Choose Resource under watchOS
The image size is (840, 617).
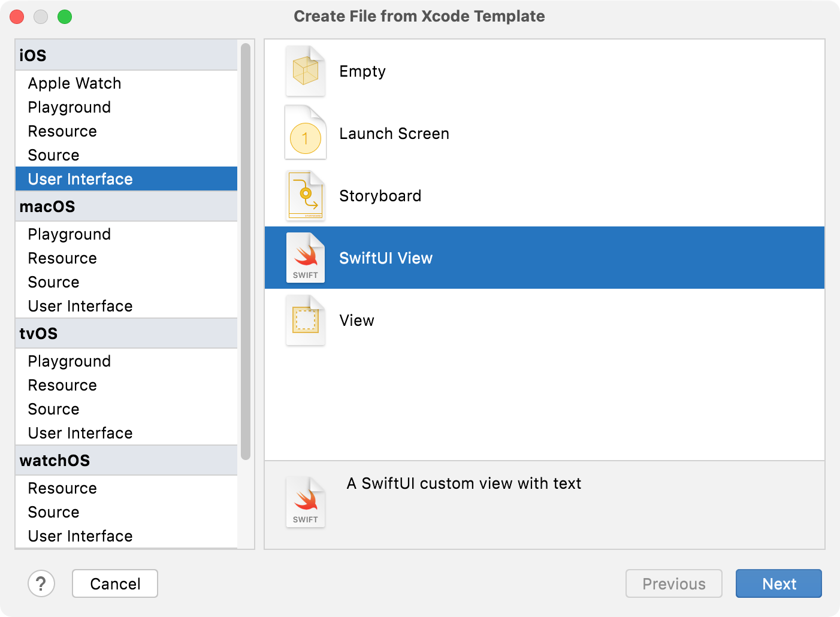pos(62,488)
